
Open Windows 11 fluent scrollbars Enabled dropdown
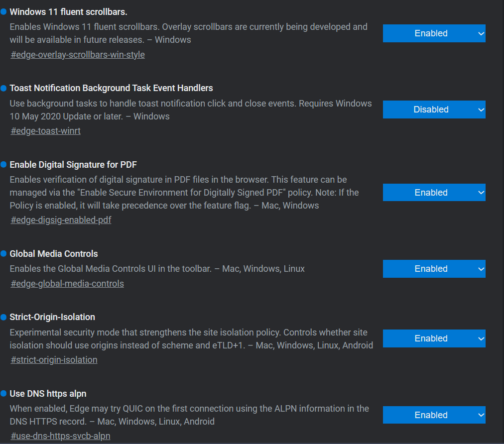point(434,33)
